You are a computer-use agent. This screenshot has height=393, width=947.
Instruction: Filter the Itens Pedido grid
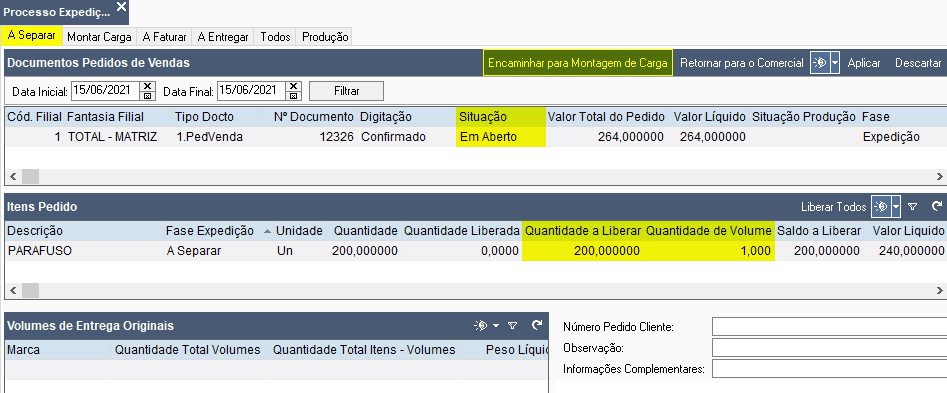coord(913,207)
